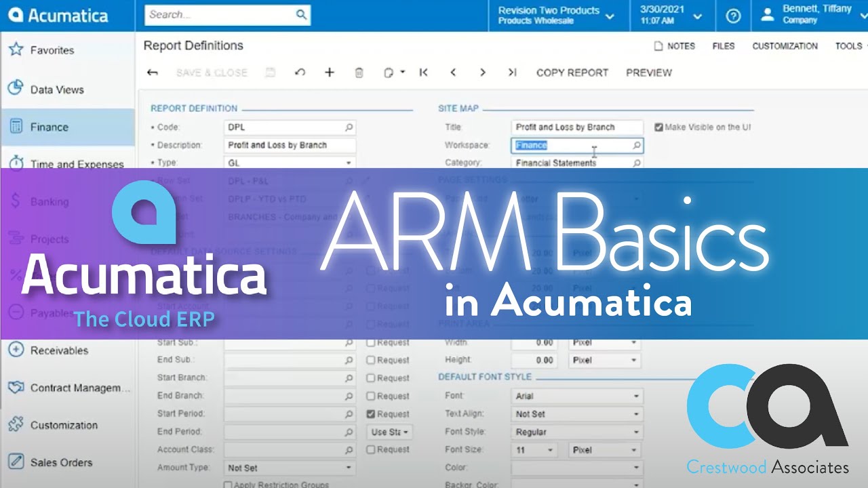
Task: Toggle Make Visible on the UI checkbox
Action: point(658,127)
